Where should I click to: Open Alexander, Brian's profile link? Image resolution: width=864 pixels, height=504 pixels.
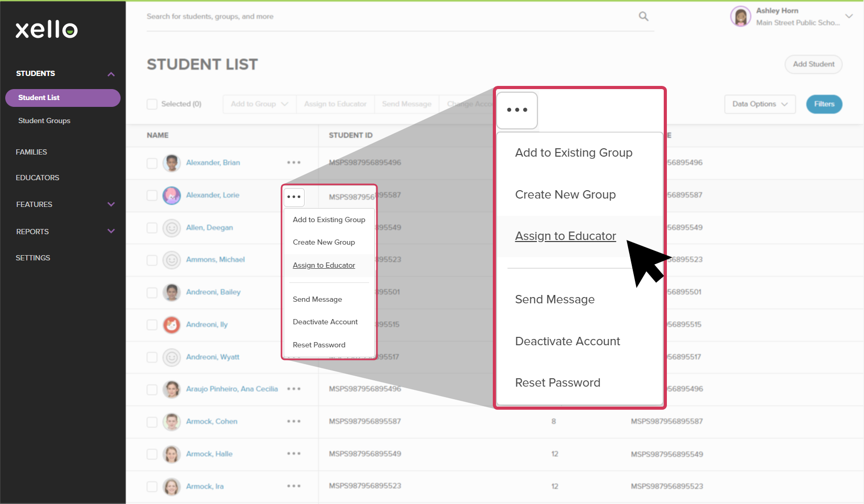click(213, 162)
